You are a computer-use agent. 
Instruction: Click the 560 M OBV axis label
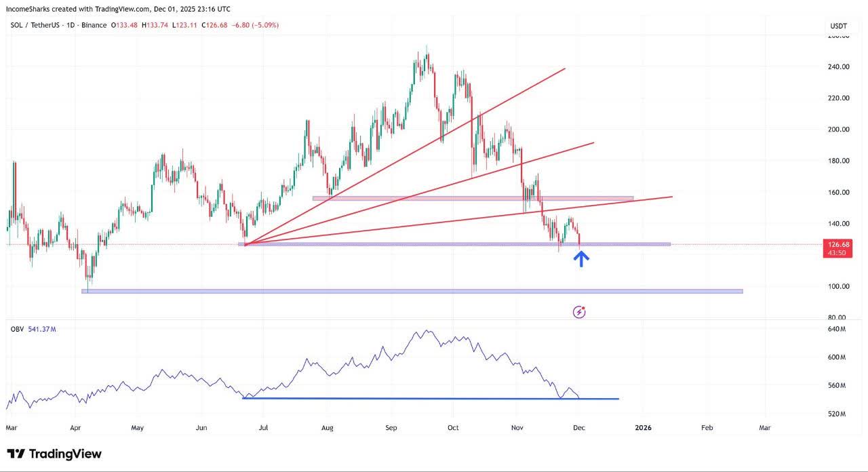tap(837, 385)
